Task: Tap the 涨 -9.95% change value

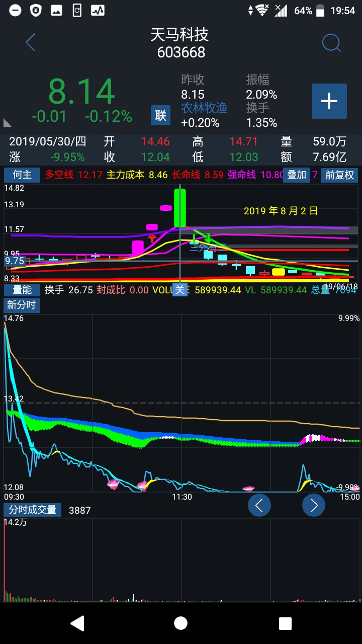Action: point(47,157)
